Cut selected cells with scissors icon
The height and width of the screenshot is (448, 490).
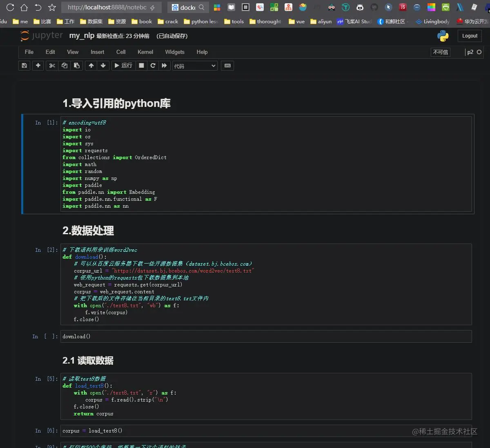pos(52,66)
